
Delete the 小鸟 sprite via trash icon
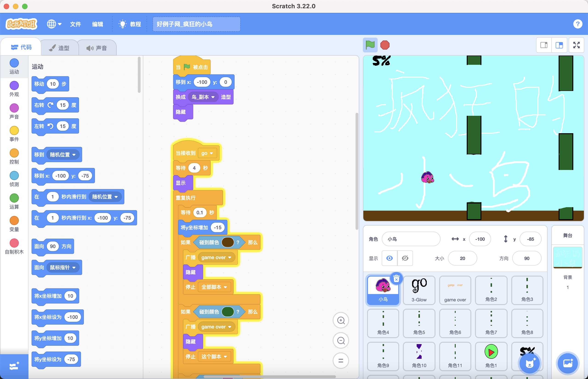[x=396, y=279]
